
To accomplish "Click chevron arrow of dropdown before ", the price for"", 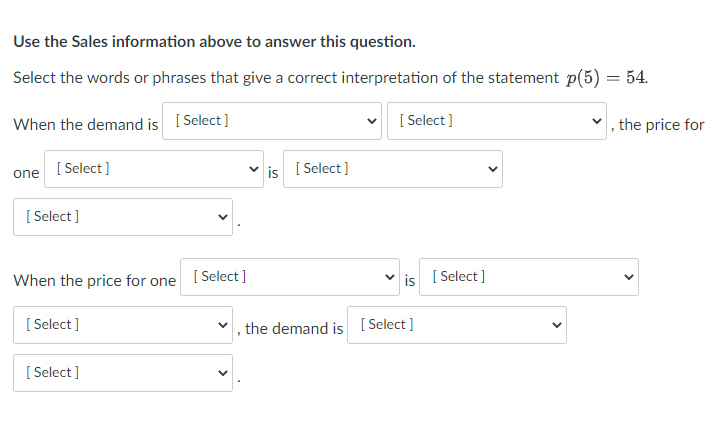I will [597, 121].
